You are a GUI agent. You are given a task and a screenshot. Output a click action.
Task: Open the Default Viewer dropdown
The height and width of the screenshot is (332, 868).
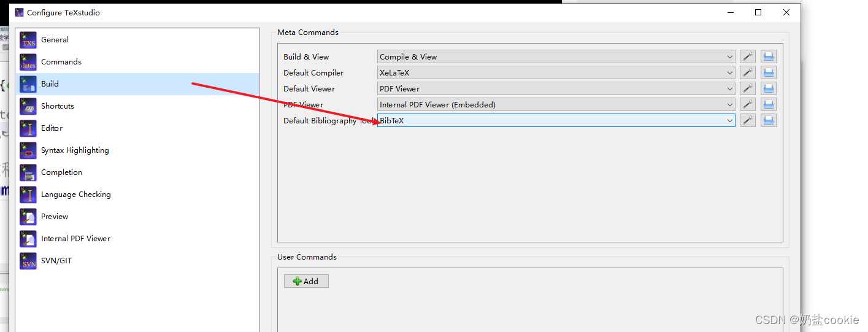coord(556,88)
